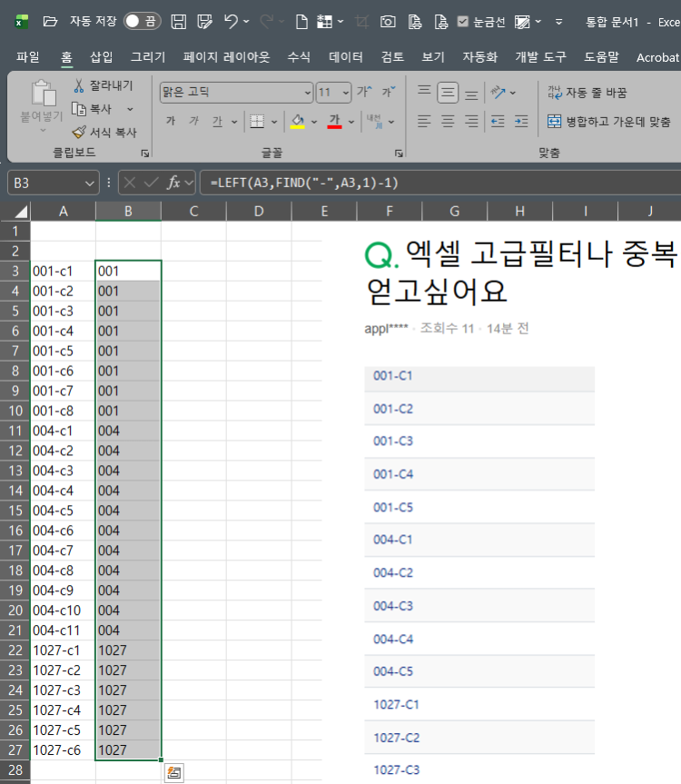
Task: Toggle italic 가 formatting
Action: [x=193, y=121]
